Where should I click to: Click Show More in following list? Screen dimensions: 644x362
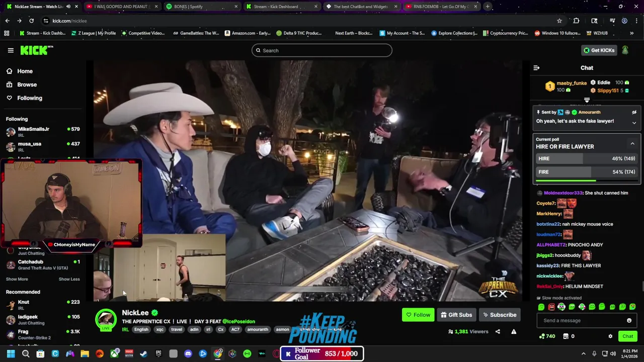click(17, 279)
